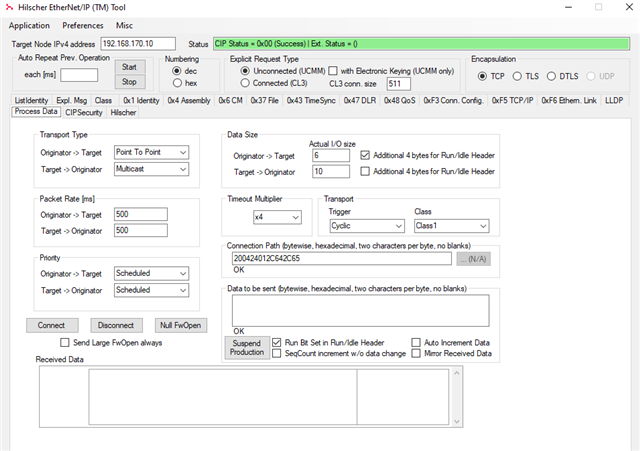Enable Auto Increment Data checkbox

[416, 343]
